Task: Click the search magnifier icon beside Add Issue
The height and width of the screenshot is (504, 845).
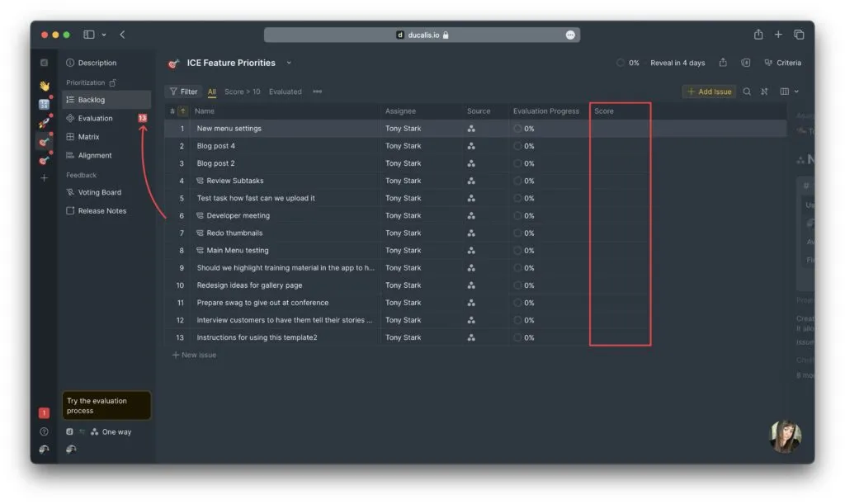Action: 747,92
